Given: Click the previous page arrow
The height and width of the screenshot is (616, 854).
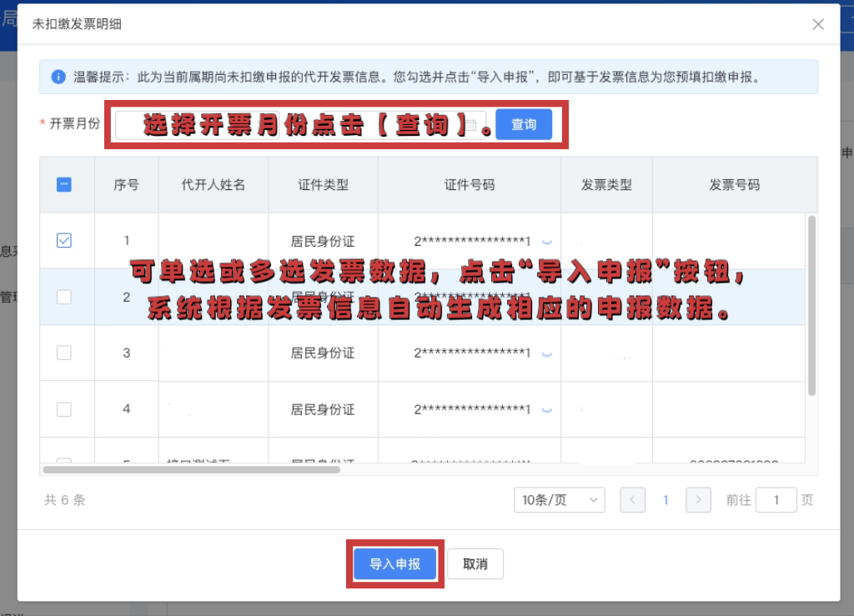Looking at the screenshot, I should click(632, 499).
